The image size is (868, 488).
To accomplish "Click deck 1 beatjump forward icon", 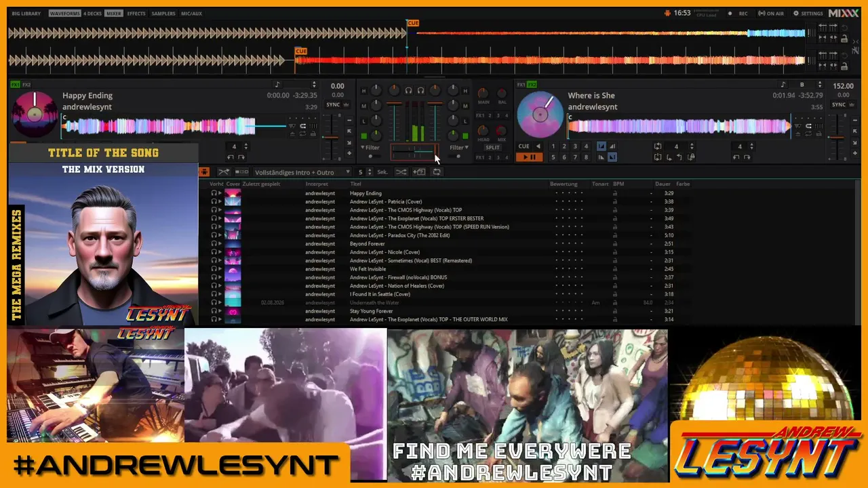I will point(241,157).
